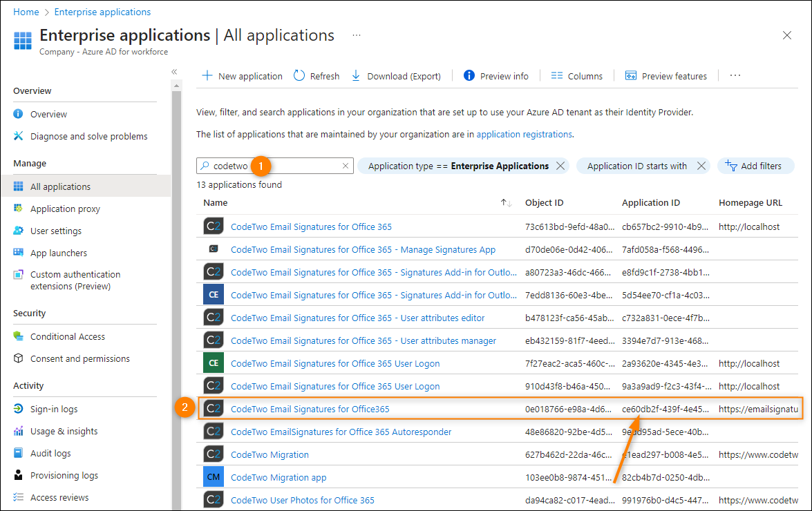Click the Application ID column header
The width and height of the screenshot is (812, 511).
tap(651, 203)
